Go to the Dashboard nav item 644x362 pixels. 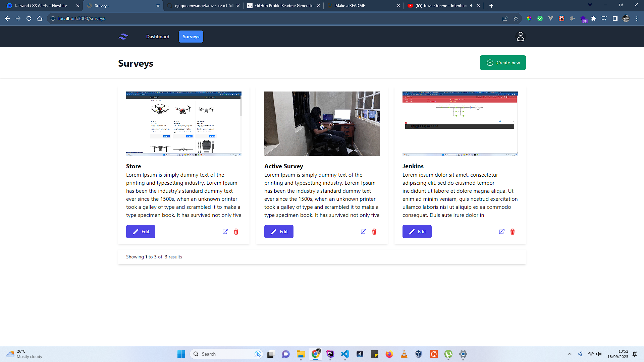tap(158, 37)
